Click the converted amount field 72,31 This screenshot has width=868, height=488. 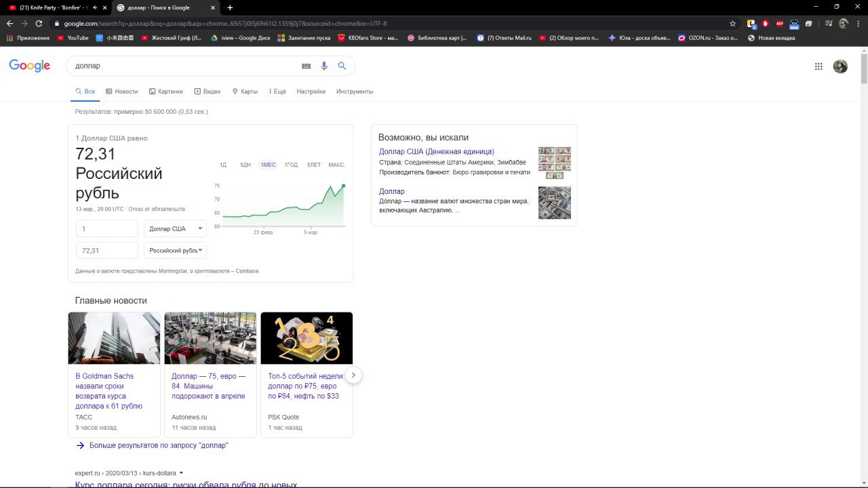coord(107,250)
